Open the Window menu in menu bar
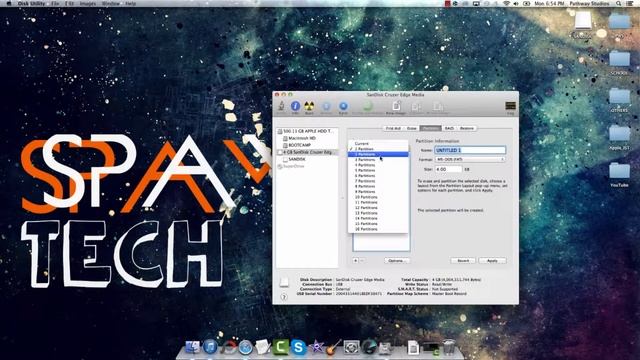640x360 pixels. (x=111, y=3)
